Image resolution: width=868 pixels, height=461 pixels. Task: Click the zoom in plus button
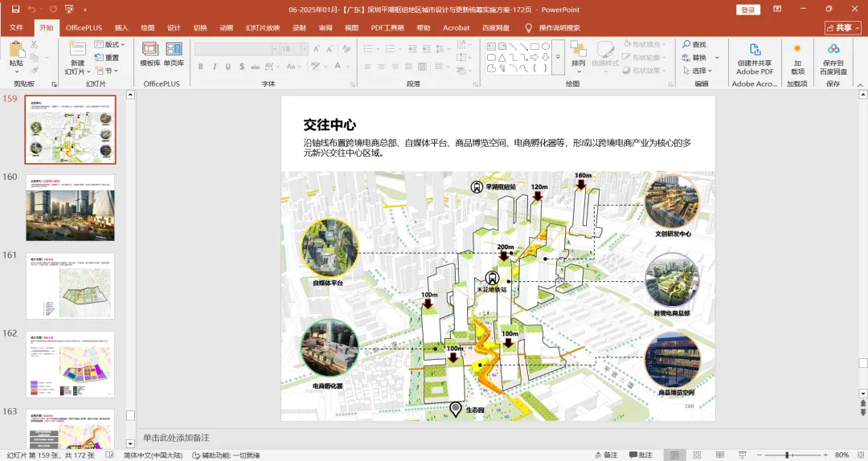(825, 455)
